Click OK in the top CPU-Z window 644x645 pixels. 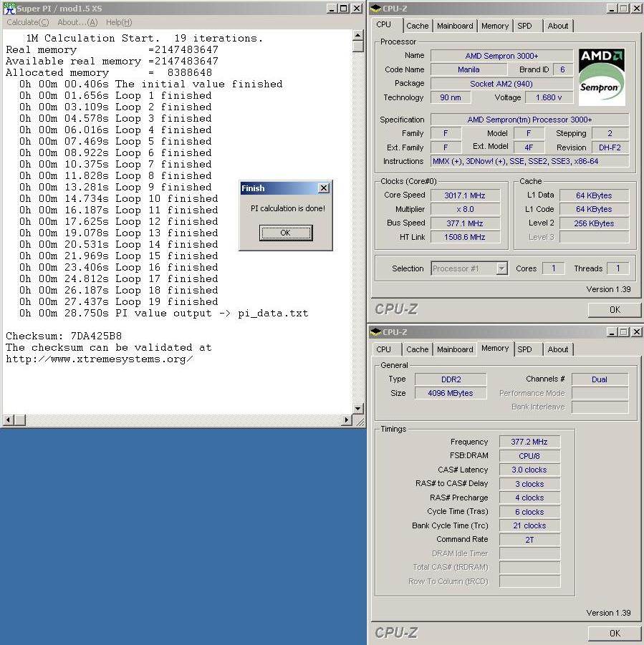pyautogui.click(x=615, y=310)
